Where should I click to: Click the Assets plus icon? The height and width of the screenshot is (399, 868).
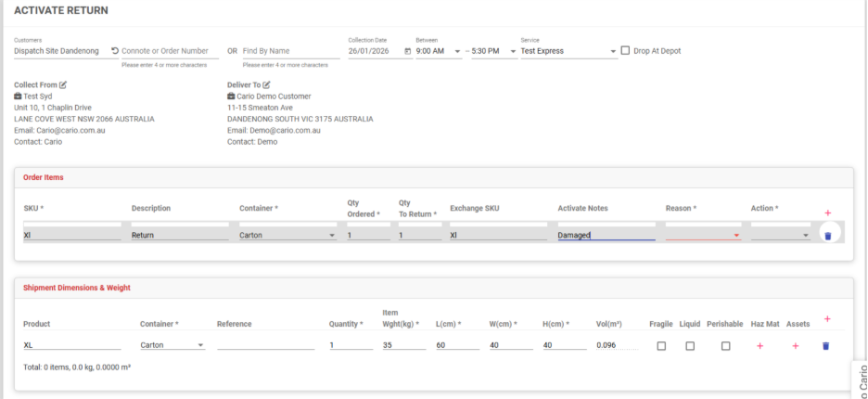(x=795, y=345)
